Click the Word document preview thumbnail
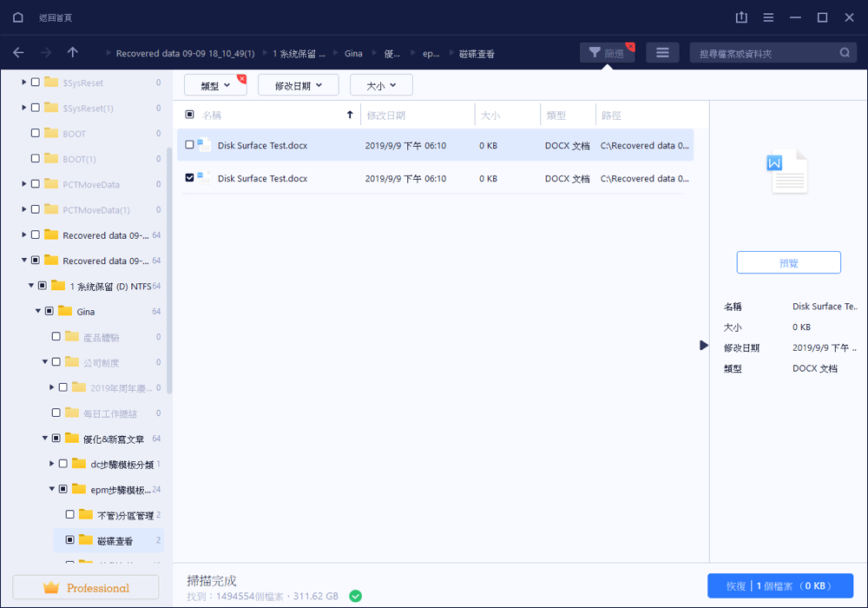The width and height of the screenshot is (868, 608). pos(787,171)
